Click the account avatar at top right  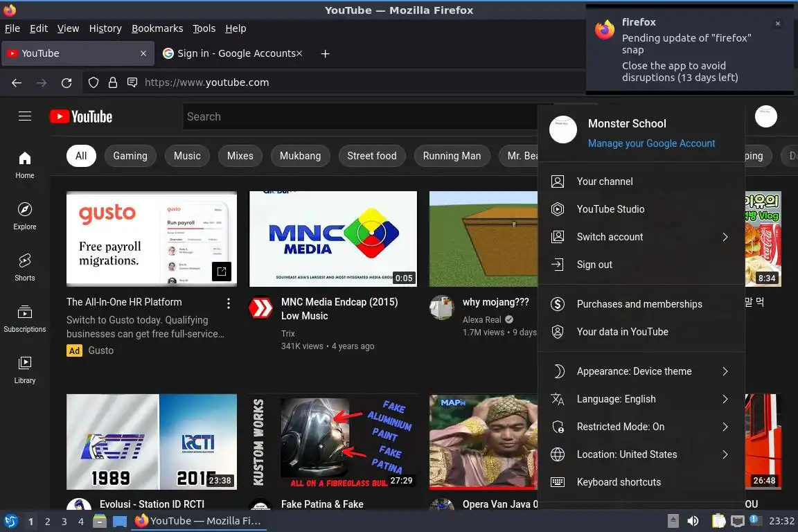point(765,116)
